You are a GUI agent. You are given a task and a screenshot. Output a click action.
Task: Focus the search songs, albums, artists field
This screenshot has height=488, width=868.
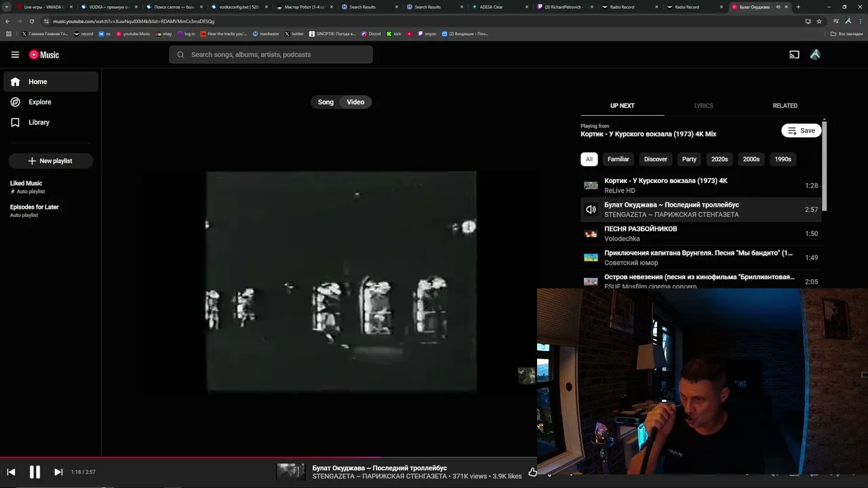tap(271, 55)
